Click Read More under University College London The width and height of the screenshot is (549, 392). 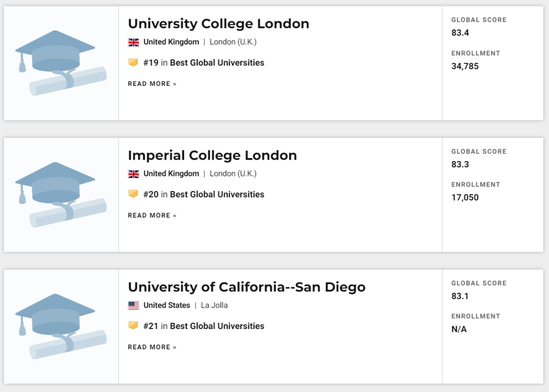152,84
